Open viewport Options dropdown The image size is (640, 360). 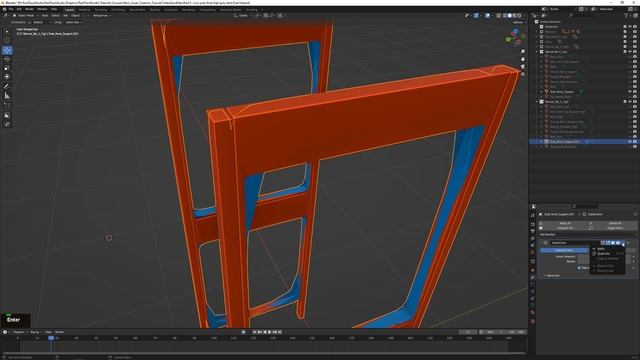519,22
